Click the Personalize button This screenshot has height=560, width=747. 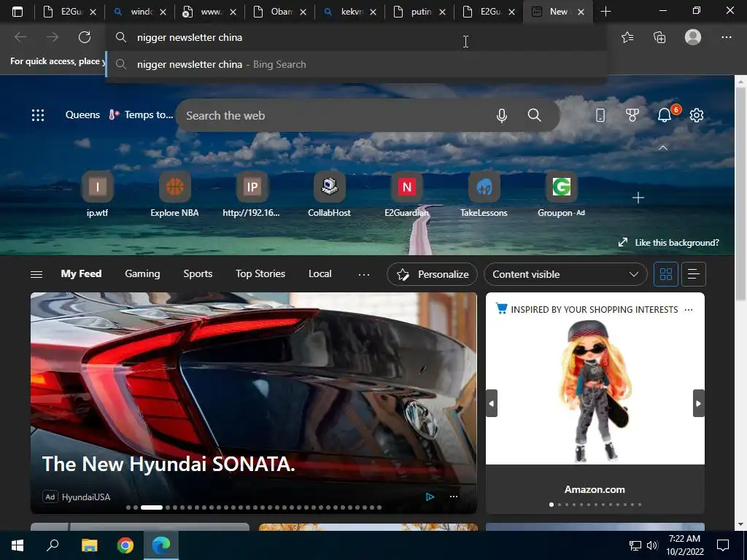(432, 274)
